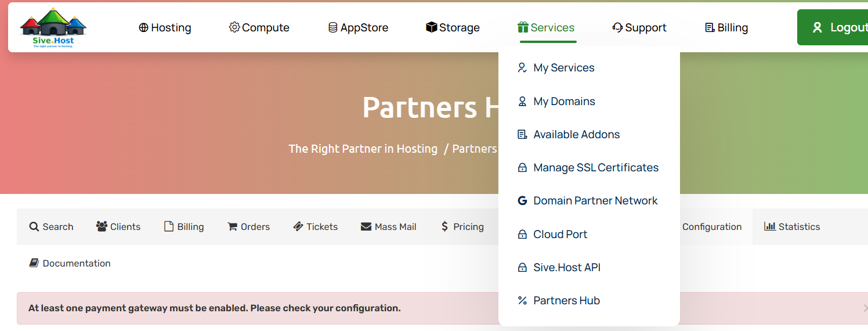Click the gift icon beside Services
This screenshot has height=331, width=868.
point(523,27)
